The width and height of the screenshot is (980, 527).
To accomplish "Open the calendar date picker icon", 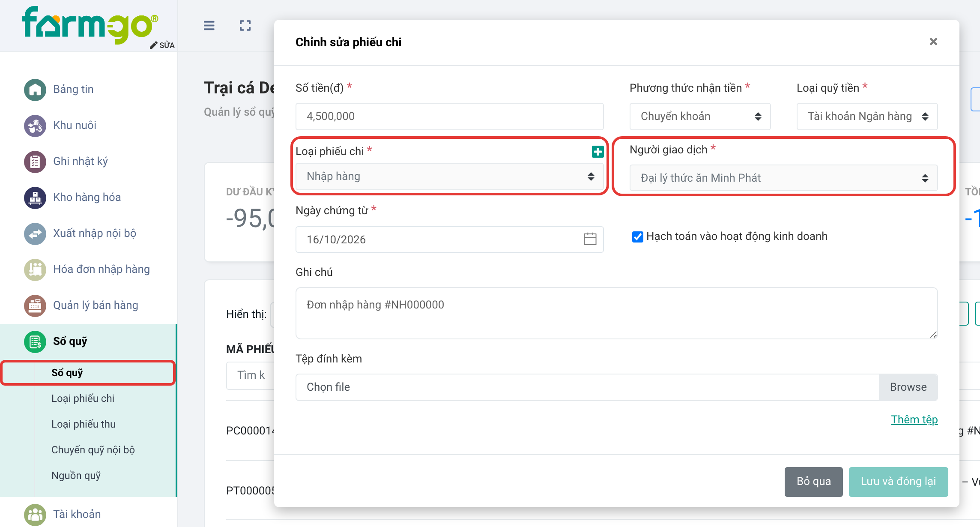I will click(590, 239).
